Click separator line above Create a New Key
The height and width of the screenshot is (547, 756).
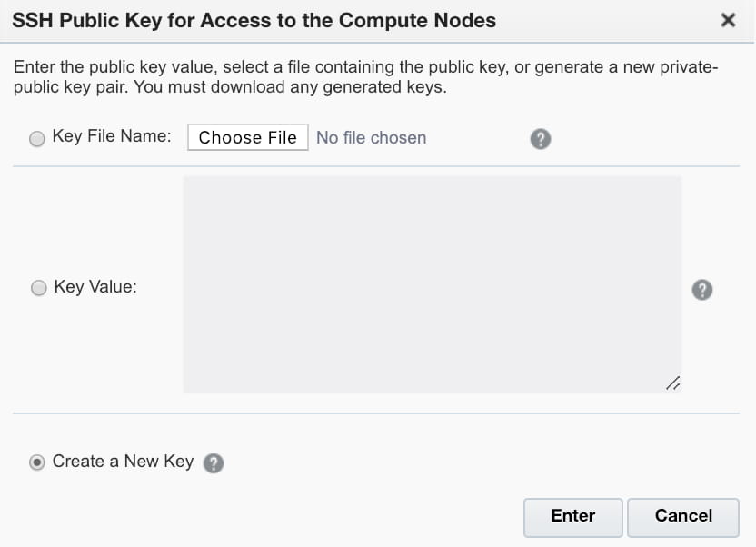(376, 413)
